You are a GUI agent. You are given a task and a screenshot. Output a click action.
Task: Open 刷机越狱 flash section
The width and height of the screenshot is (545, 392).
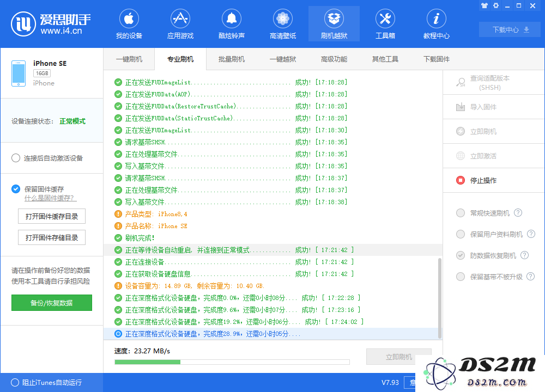tap(334, 24)
